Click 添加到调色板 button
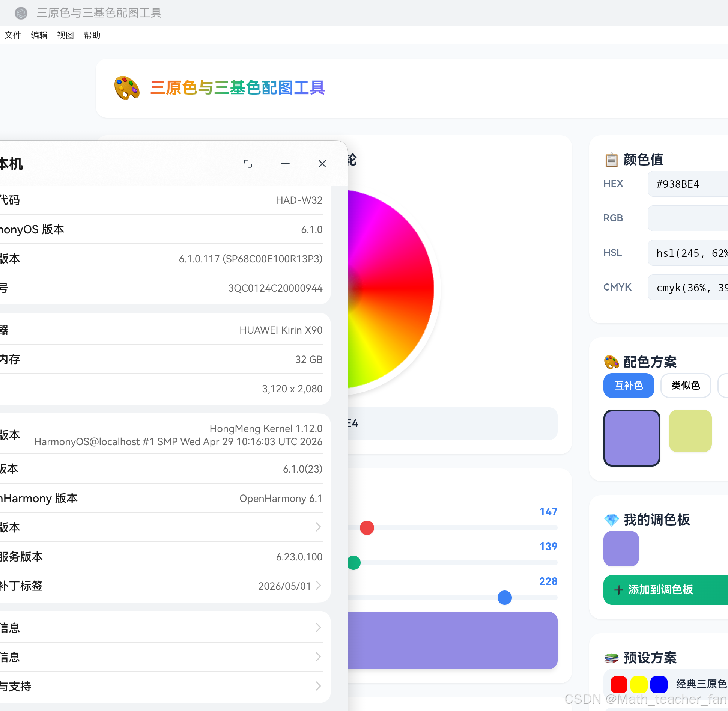Image resolution: width=728 pixels, height=711 pixels. coord(666,590)
